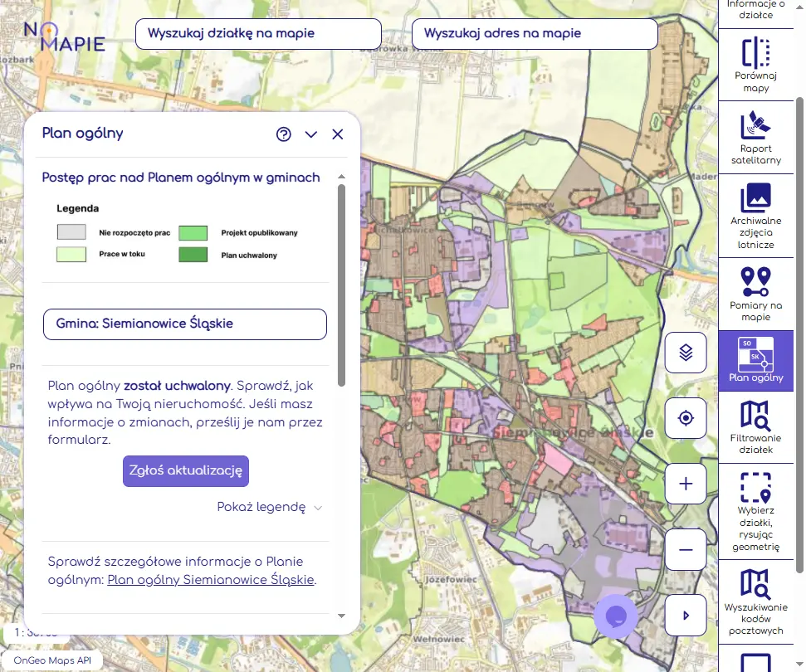Click the Plan uchwalony legend swatch
806x672 pixels.
coord(193,254)
